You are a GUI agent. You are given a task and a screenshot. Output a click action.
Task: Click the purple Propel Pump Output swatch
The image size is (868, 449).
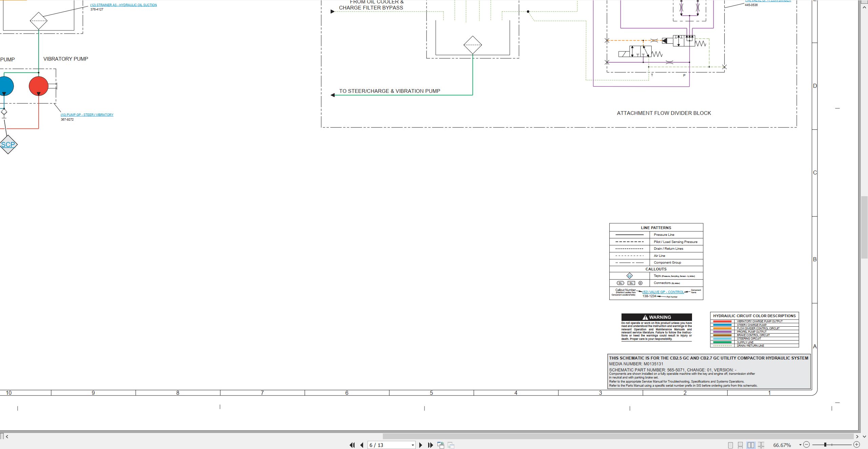722,332
